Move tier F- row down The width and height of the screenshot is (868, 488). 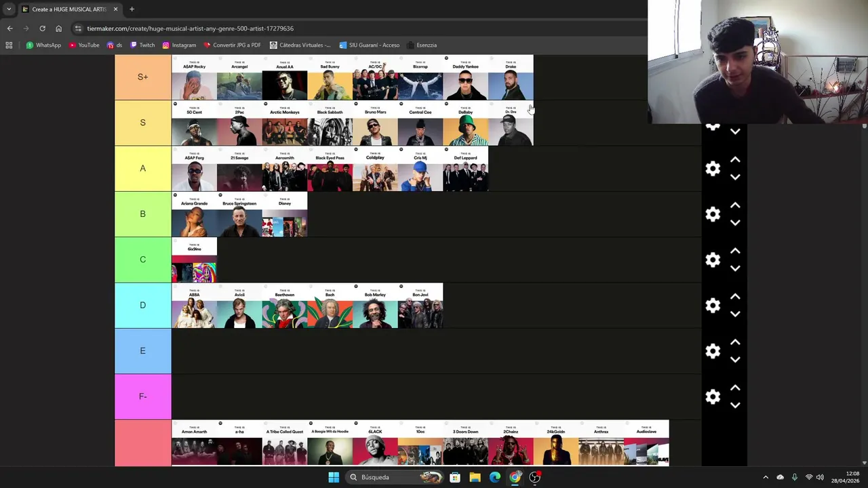tap(735, 405)
